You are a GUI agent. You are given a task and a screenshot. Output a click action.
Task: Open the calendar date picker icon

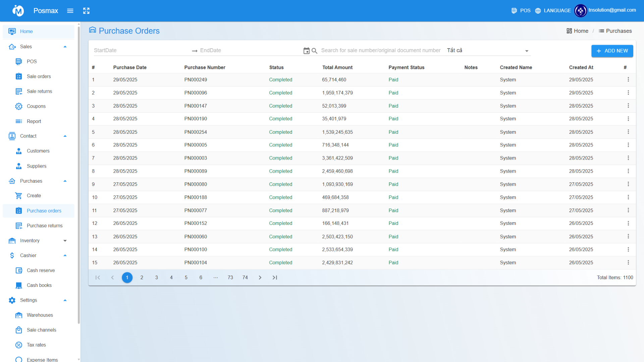306,51
